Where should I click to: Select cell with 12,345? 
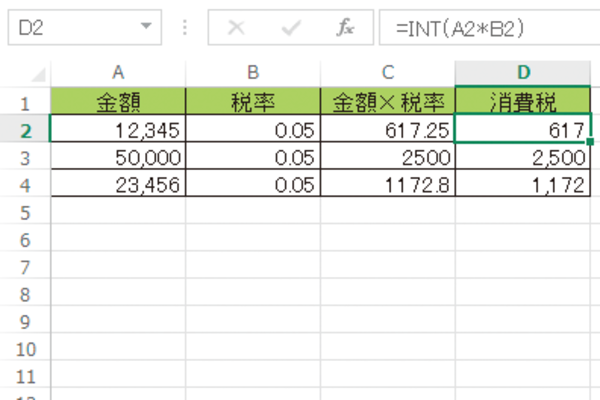click(118, 129)
